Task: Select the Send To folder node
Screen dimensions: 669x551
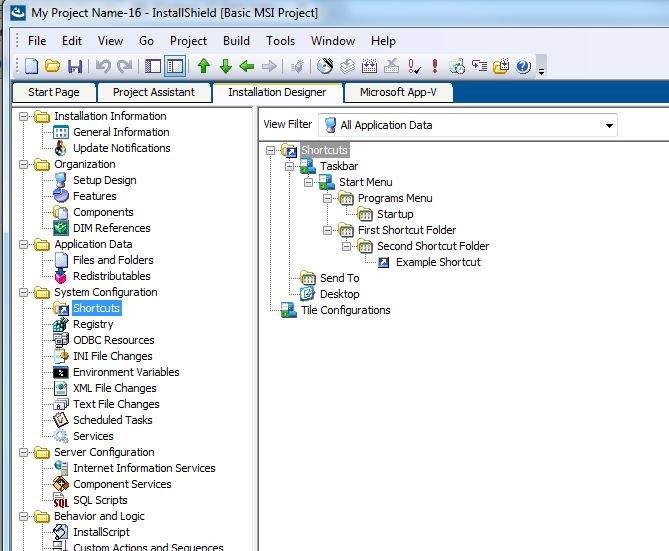Action: (340, 278)
